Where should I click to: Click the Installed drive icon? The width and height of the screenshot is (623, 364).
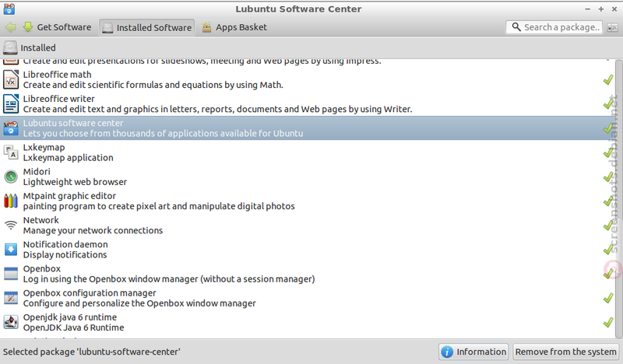pyautogui.click(x=10, y=47)
